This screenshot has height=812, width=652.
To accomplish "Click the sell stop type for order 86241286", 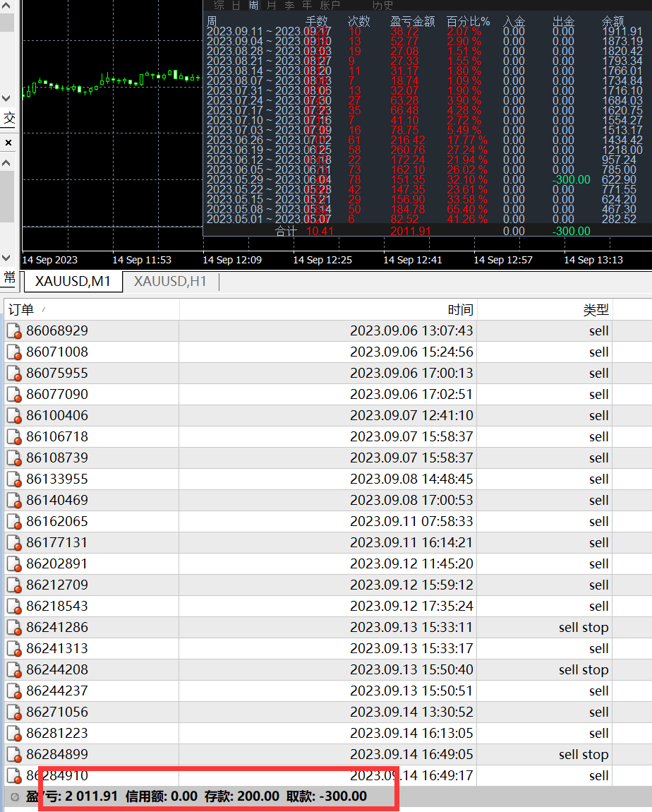I will pyautogui.click(x=583, y=628).
